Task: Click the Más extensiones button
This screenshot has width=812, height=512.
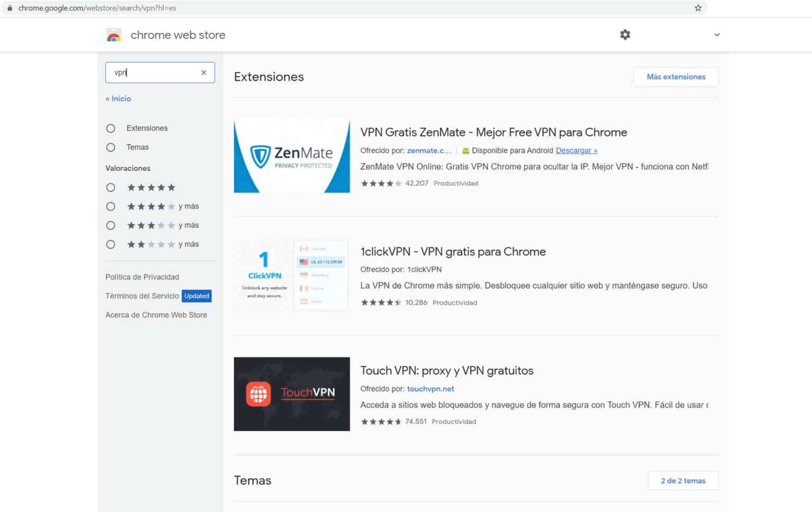Action: pos(676,77)
